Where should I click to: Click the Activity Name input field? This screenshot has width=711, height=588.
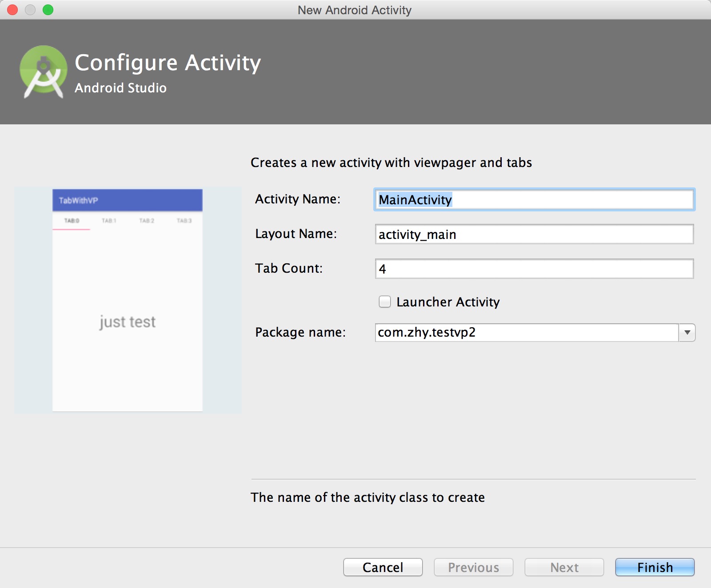[x=534, y=200]
